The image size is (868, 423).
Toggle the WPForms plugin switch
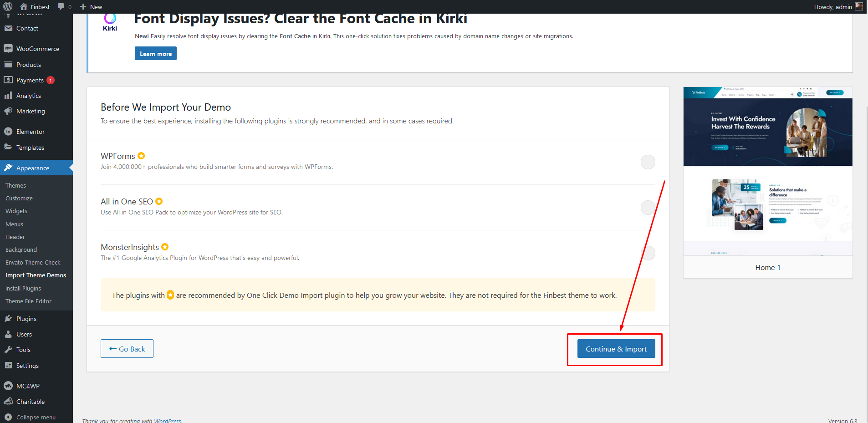[648, 162]
